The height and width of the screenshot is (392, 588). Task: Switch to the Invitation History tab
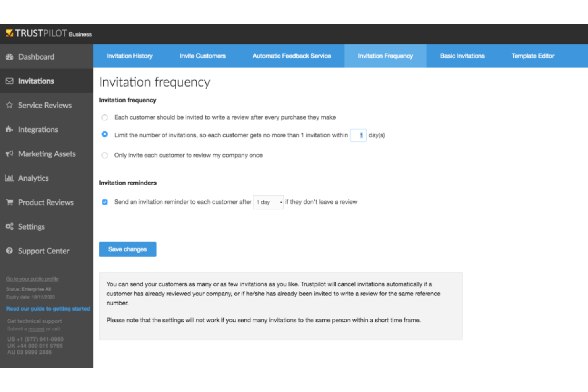(x=130, y=56)
